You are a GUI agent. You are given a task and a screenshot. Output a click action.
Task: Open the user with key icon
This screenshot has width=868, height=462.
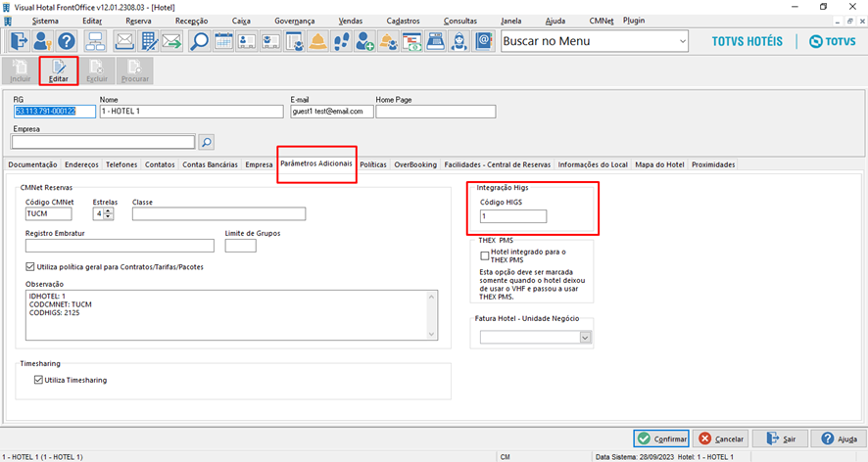click(x=42, y=41)
